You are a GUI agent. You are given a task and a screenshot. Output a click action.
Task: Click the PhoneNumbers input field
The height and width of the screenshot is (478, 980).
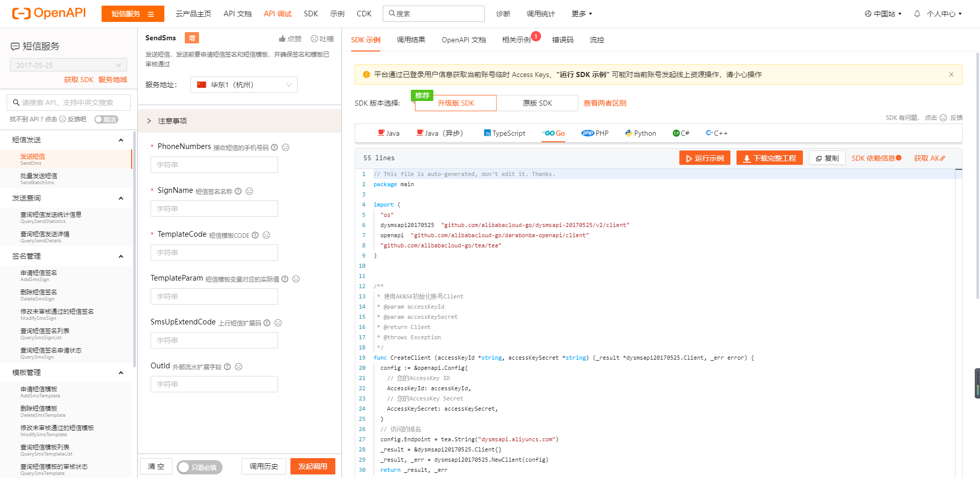(214, 165)
